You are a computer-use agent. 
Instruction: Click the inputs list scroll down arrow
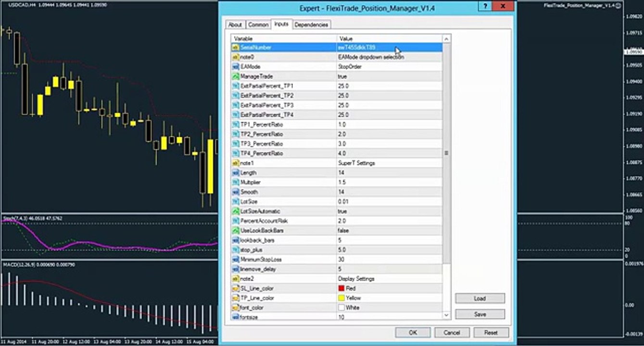446,315
